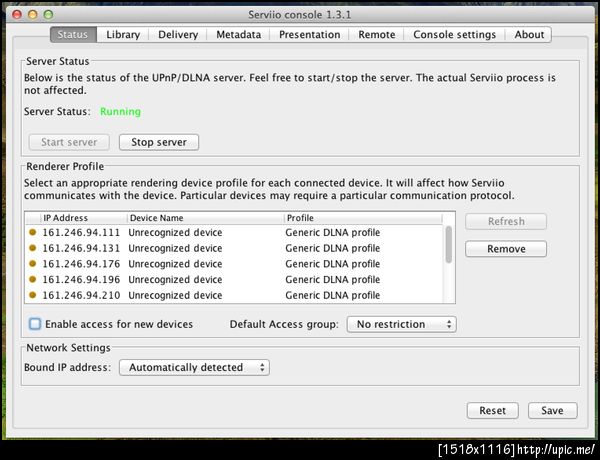The width and height of the screenshot is (600, 460).
Task: Click the disabled Start server button
Action: pos(69,142)
